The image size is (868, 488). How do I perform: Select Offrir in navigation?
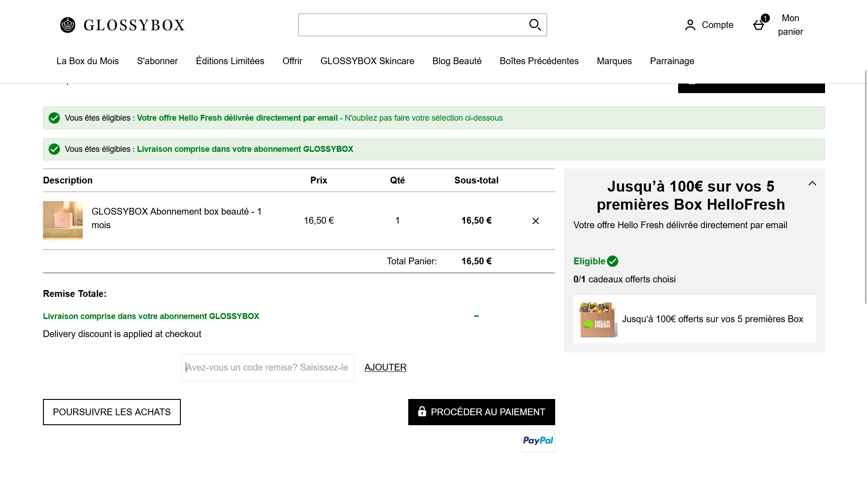292,61
